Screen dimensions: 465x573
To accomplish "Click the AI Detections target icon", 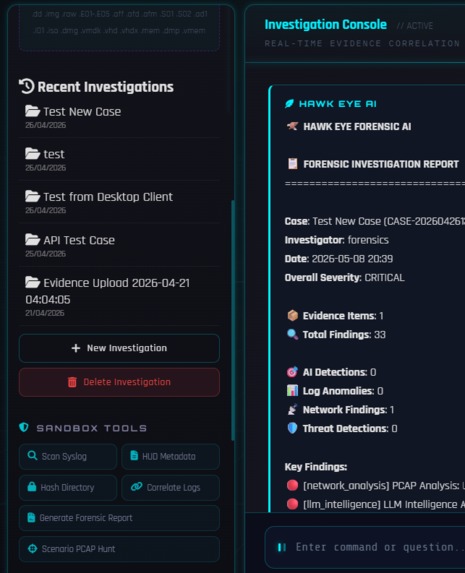I will point(292,372).
